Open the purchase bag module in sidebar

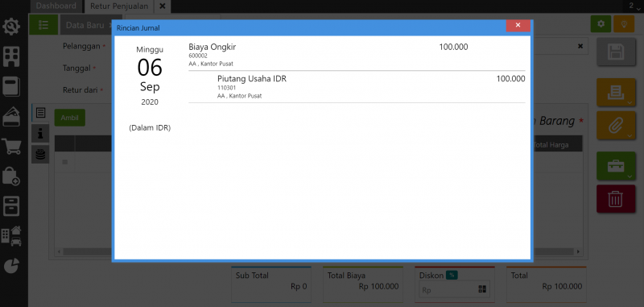pos(11,176)
